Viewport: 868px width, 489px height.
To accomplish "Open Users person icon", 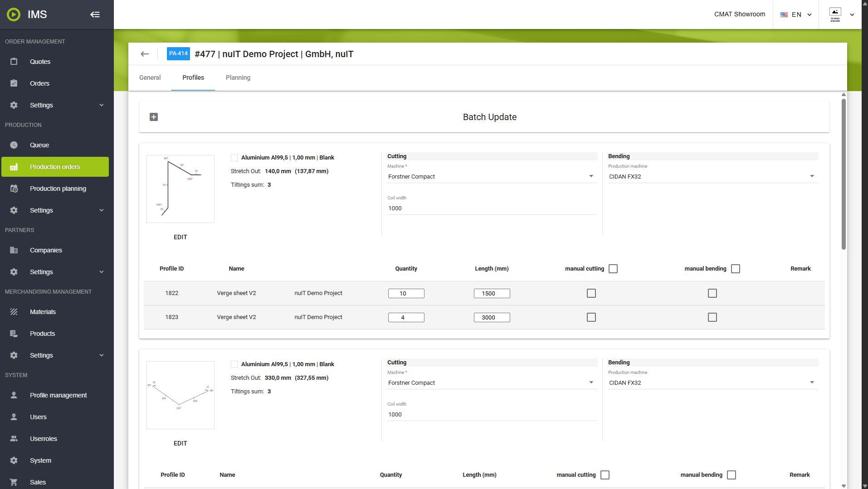I will (x=14, y=417).
